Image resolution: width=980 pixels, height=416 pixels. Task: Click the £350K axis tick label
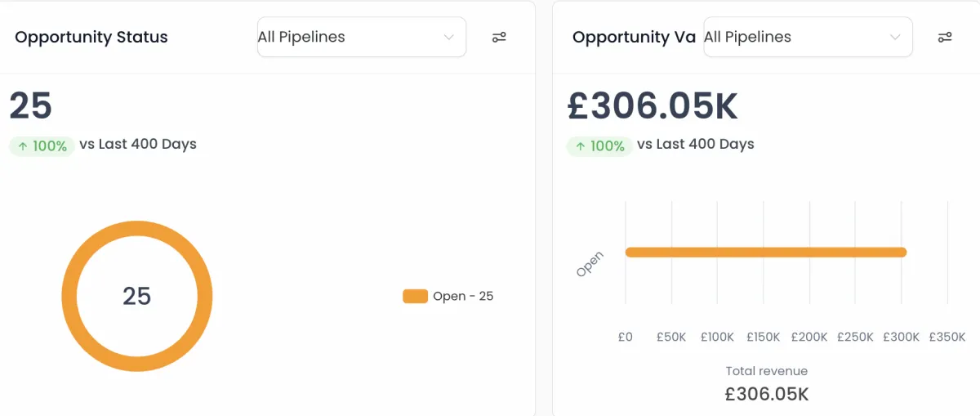coord(947,337)
